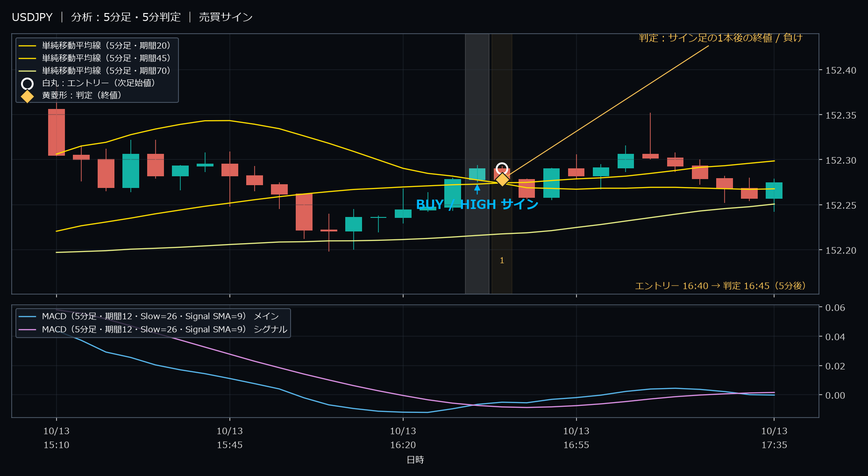Click the BUY / HIGH サイン label
Viewport: 868px width, 476px height.
click(477, 204)
